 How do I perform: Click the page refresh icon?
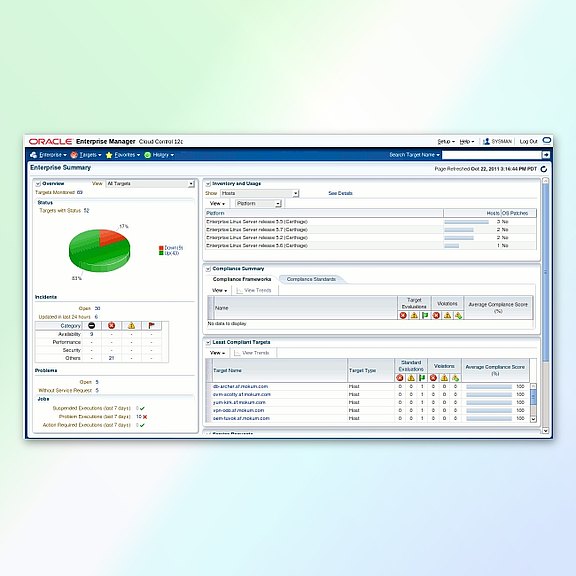click(x=544, y=169)
